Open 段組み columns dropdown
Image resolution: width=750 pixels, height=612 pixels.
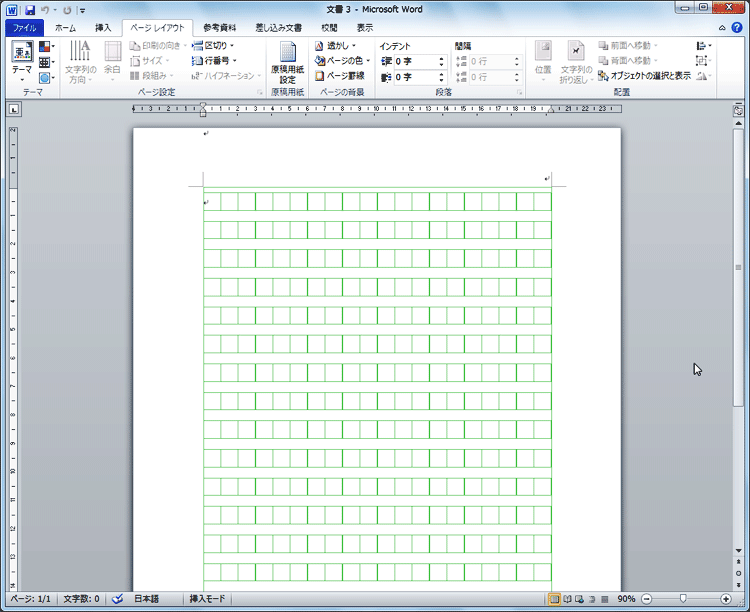point(152,76)
